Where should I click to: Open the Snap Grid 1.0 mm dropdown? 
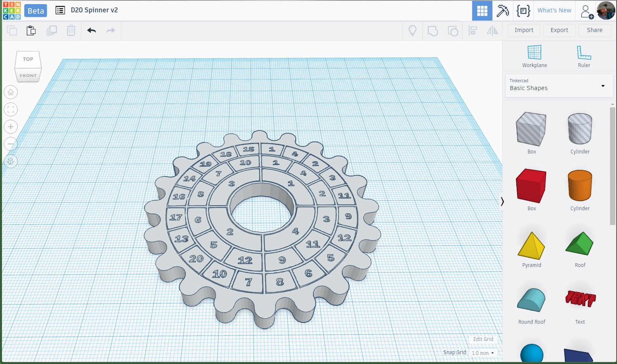pos(483,353)
